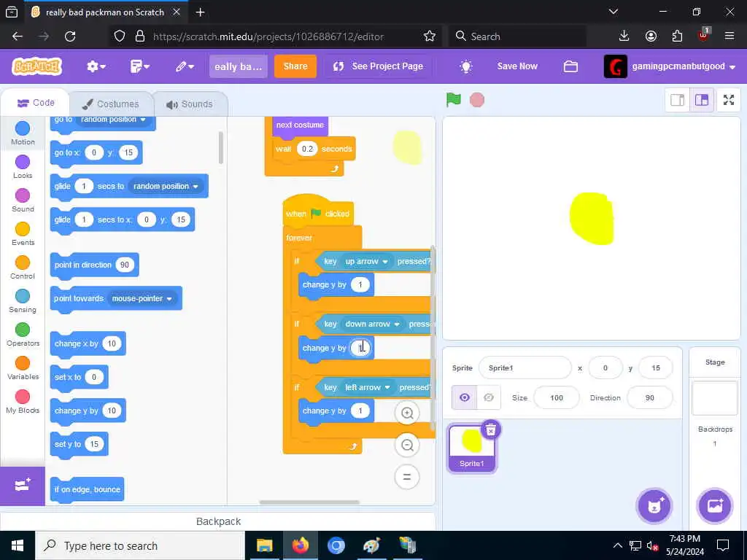Click Choose a Backdrop button
Screen dimensions: 747x560
715,506
